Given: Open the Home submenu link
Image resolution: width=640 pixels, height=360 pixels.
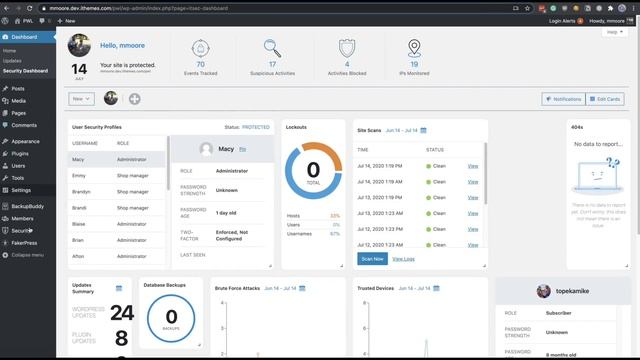Looking at the screenshot, I should click(9, 51).
